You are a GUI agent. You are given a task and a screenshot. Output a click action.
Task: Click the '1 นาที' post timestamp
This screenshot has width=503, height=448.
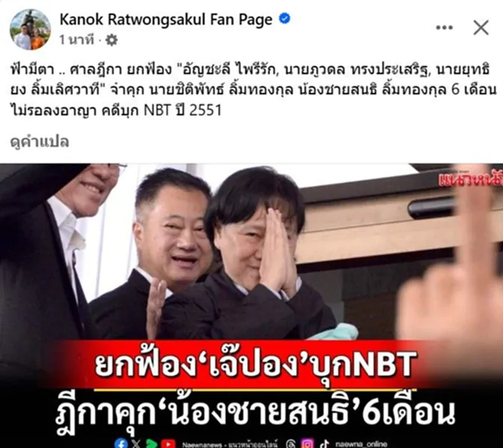coord(76,40)
